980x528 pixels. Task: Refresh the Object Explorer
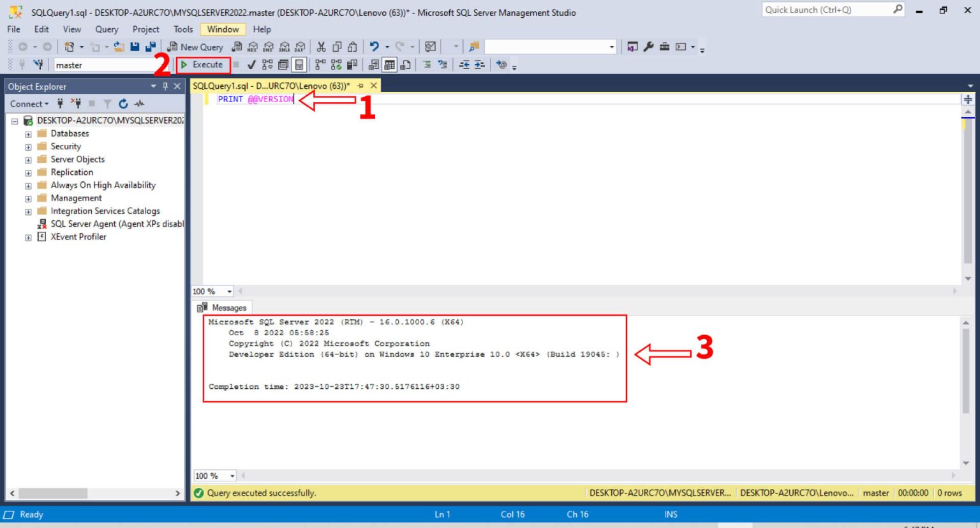[x=122, y=103]
